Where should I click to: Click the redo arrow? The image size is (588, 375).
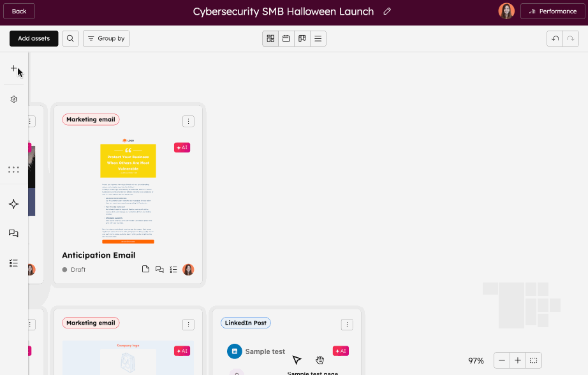pyautogui.click(x=571, y=38)
